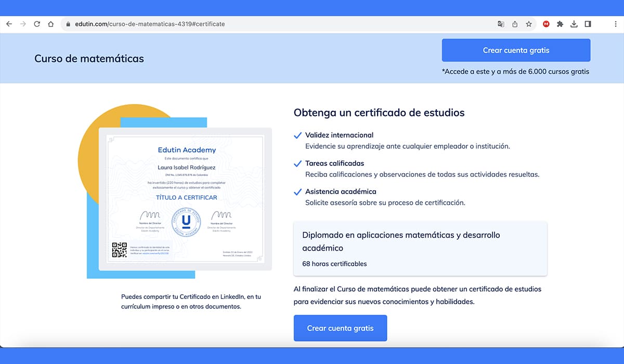The height and width of the screenshot is (364, 624).
Task: Open the browser home page
Action: pos(51,24)
